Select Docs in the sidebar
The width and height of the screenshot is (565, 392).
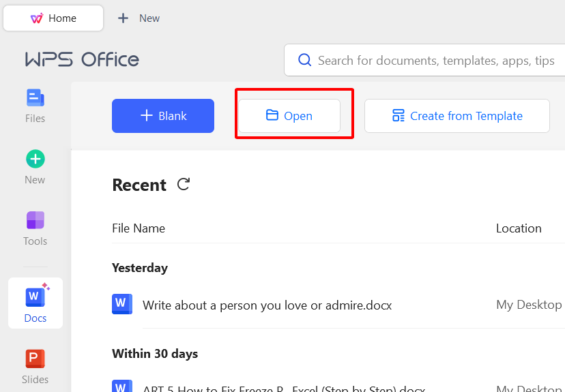(x=35, y=303)
